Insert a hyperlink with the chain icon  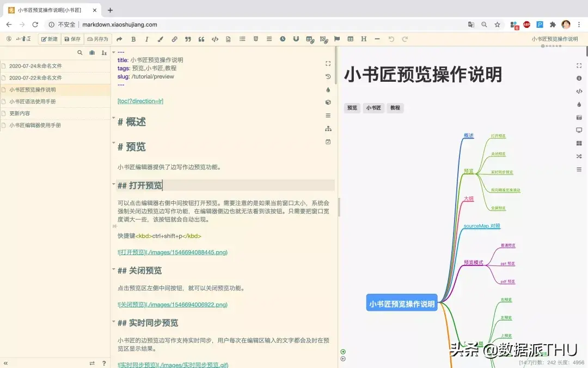pyautogui.click(x=174, y=39)
